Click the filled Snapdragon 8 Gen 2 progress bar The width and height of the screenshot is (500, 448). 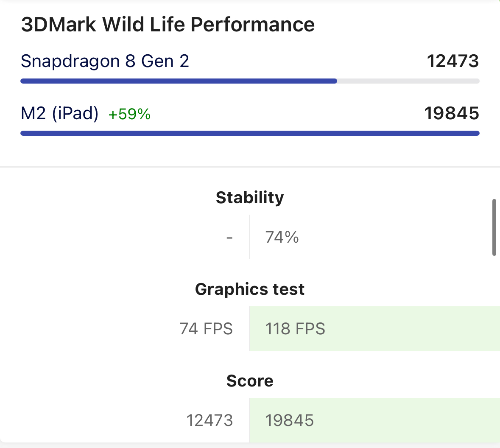(x=178, y=81)
